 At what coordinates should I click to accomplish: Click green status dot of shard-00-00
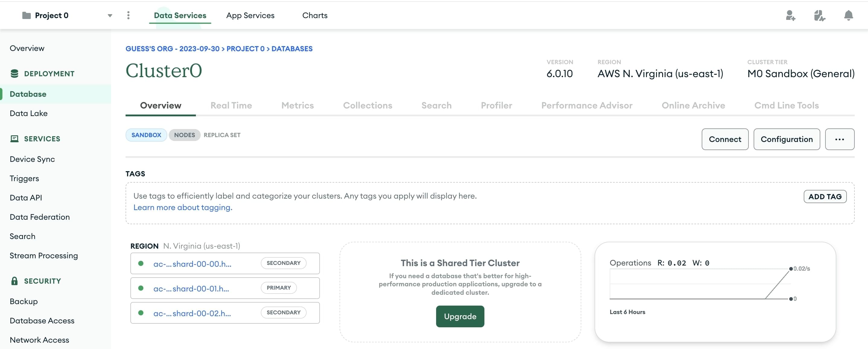pos(141,263)
